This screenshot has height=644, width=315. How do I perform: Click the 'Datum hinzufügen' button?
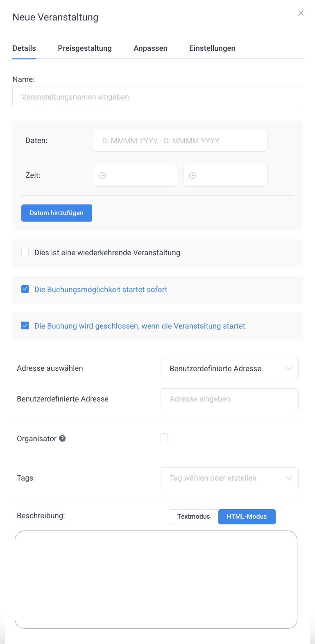(x=57, y=213)
